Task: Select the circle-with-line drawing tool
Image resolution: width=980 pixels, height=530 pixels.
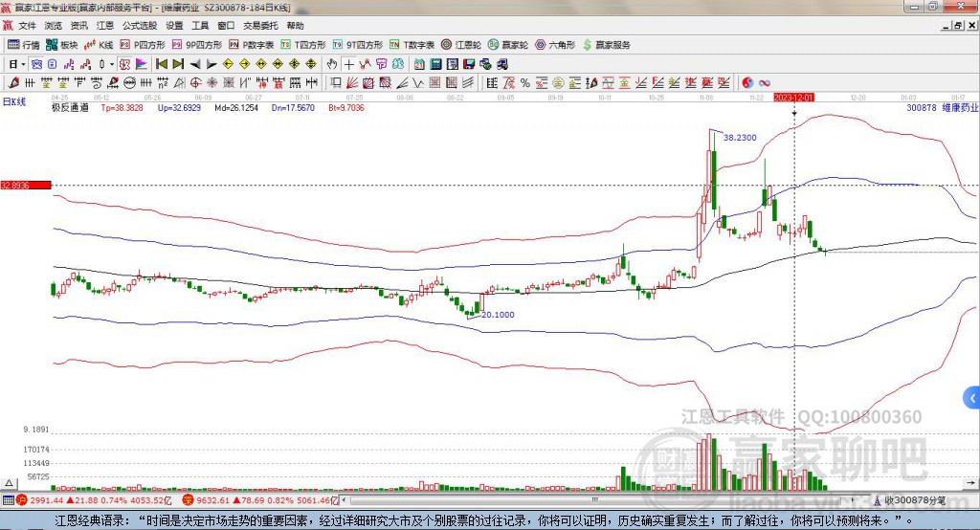Action: pyautogui.click(x=129, y=82)
